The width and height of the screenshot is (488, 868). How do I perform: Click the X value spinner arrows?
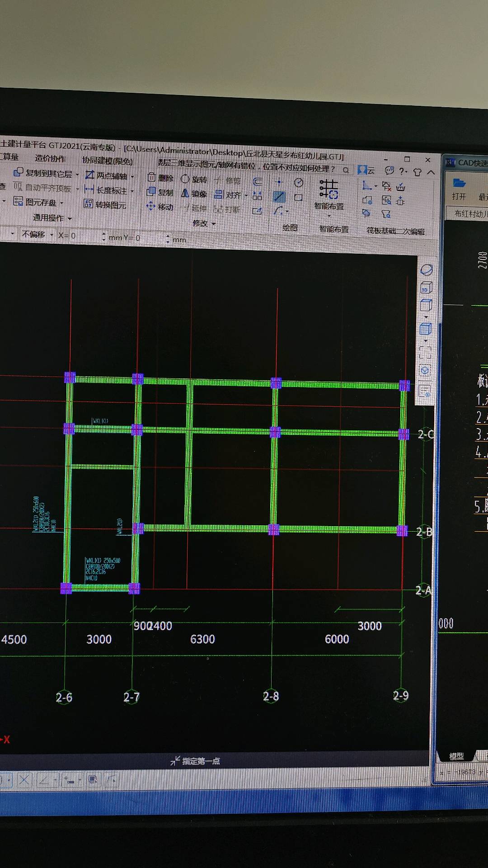click(104, 237)
